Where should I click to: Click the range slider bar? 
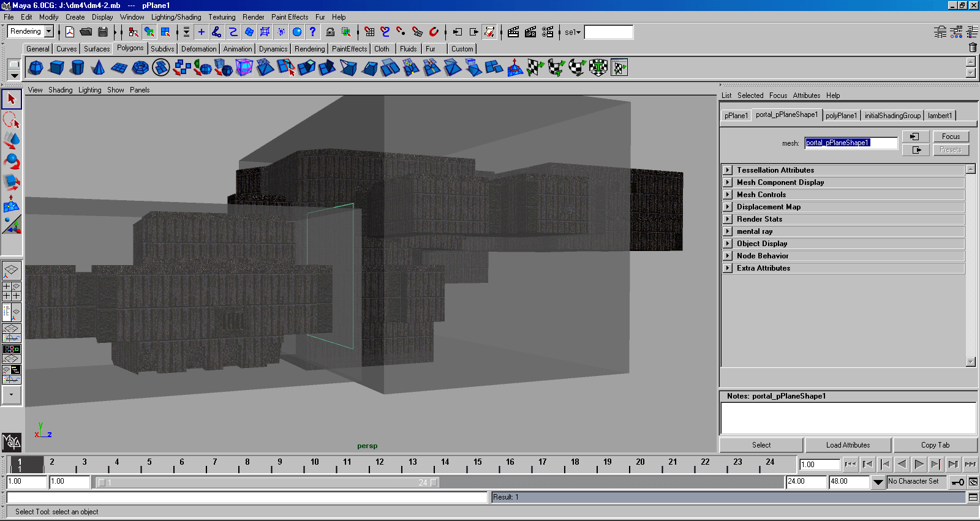point(267,482)
